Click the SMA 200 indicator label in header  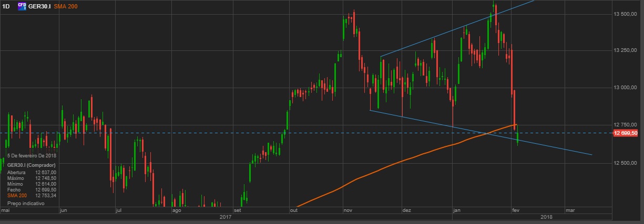pos(66,6)
